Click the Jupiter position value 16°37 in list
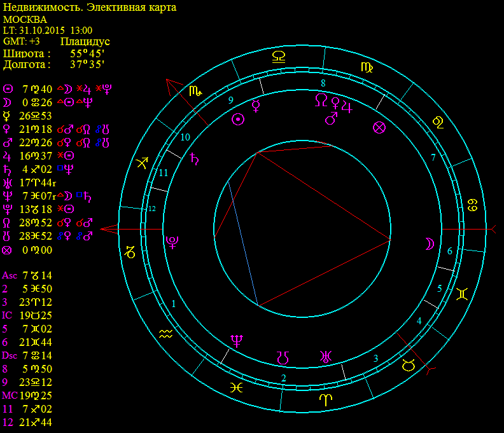 pos(36,156)
